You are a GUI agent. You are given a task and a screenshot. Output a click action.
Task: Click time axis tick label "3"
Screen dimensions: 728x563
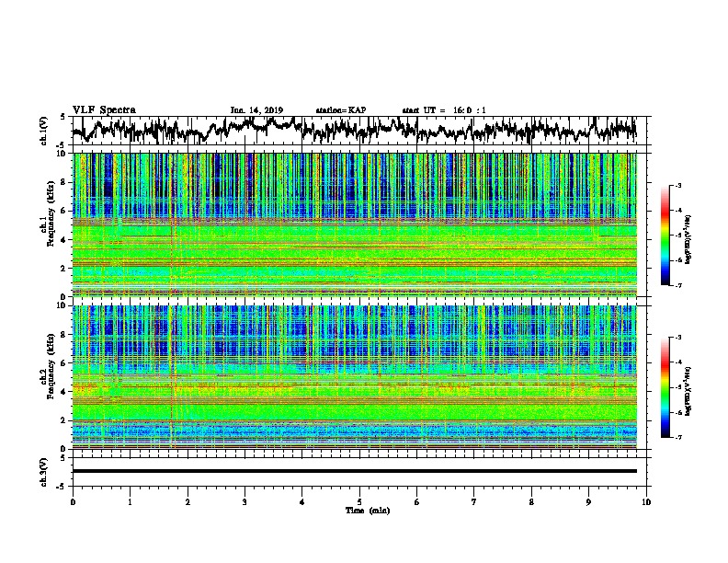click(245, 502)
